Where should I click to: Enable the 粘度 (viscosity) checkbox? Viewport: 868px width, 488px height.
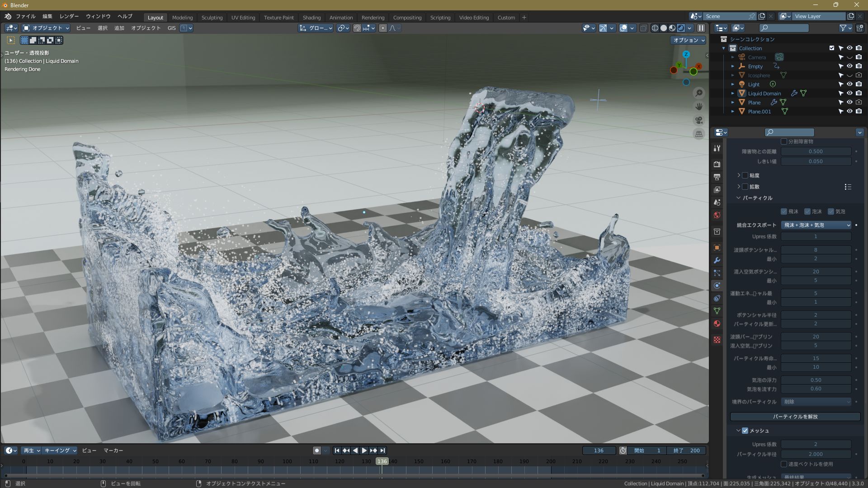[x=745, y=175]
